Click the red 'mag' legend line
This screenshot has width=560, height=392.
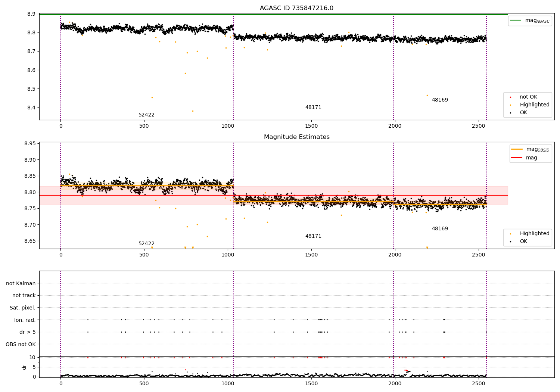click(517, 158)
